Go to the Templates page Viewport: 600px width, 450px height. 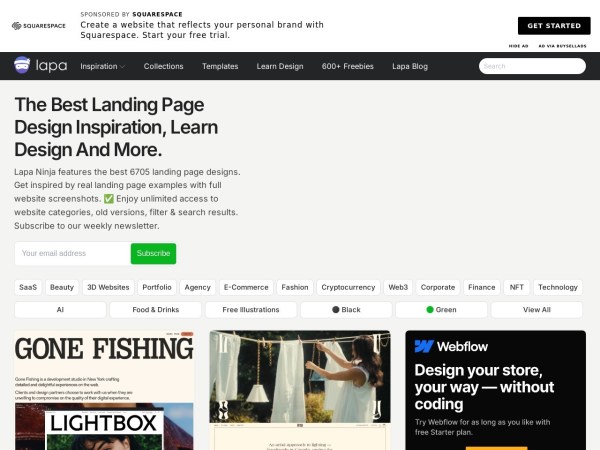220,66
